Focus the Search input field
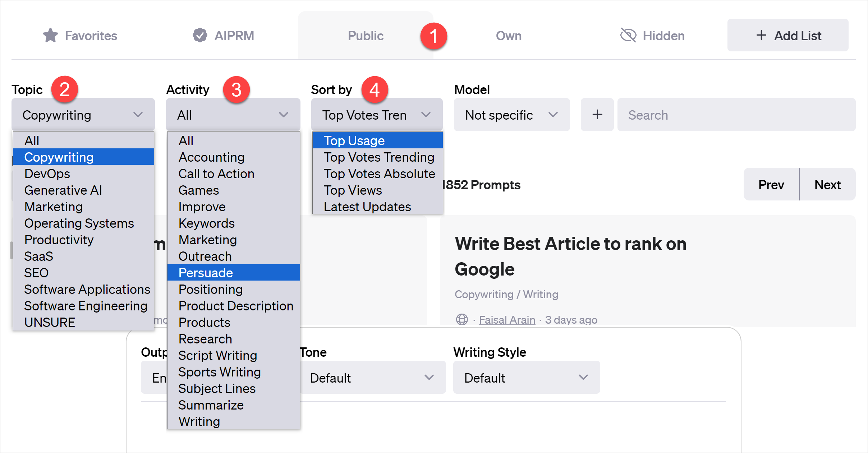Screen dimensions: 868x453 pyautogui.click(x=736, y=115)
